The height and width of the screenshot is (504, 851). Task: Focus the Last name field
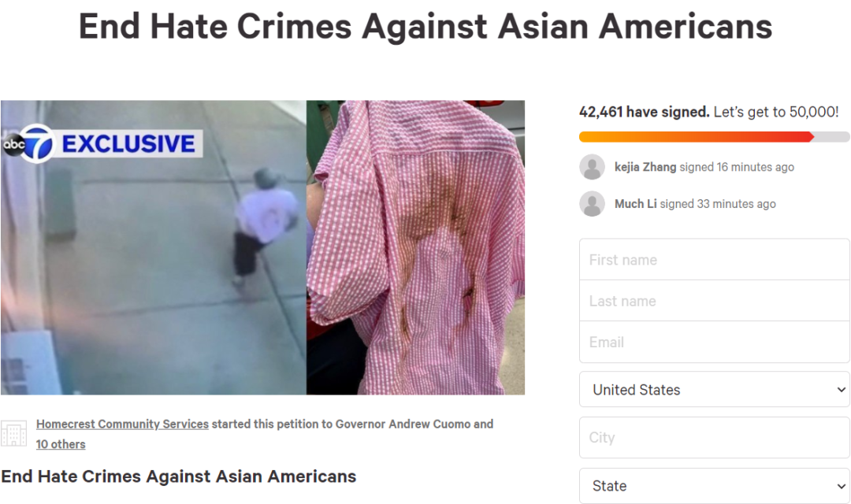pyautogui.click(x=714, y=301)
